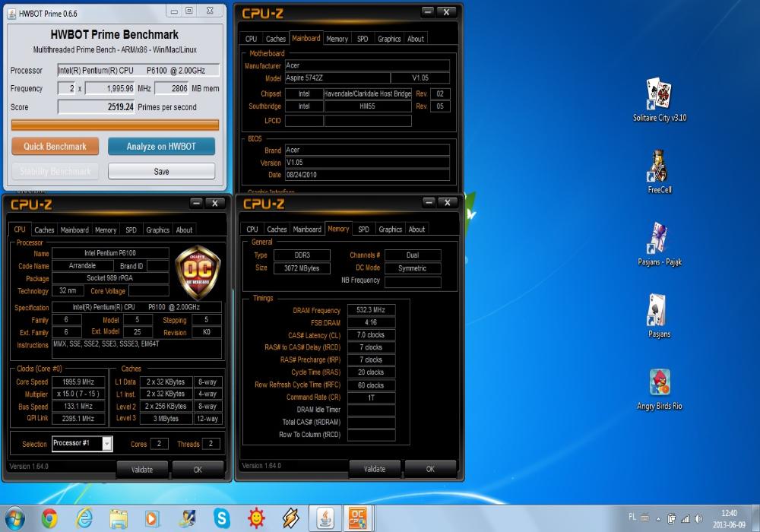Click the Core Speed 1995.9 MHz value

(x=78, y=382)
